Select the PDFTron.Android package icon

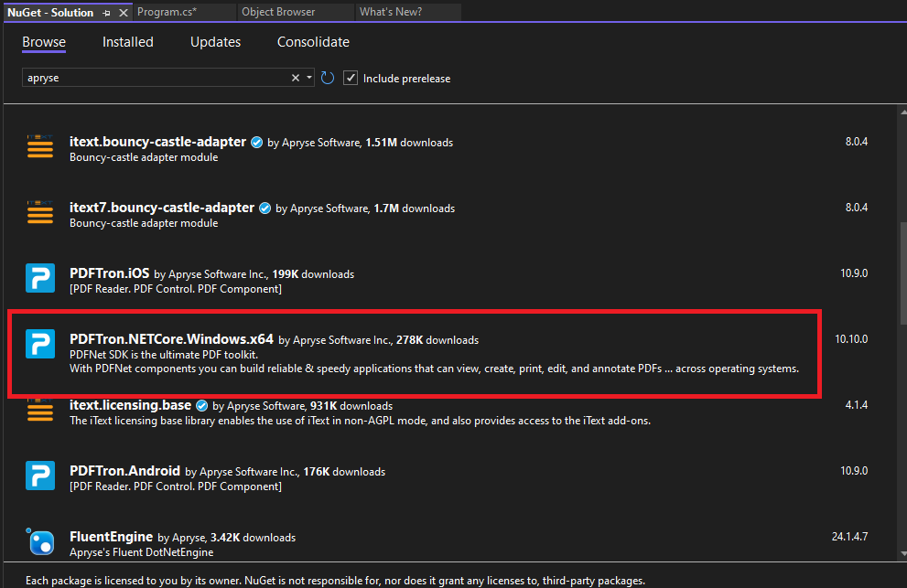pos(39,476)
